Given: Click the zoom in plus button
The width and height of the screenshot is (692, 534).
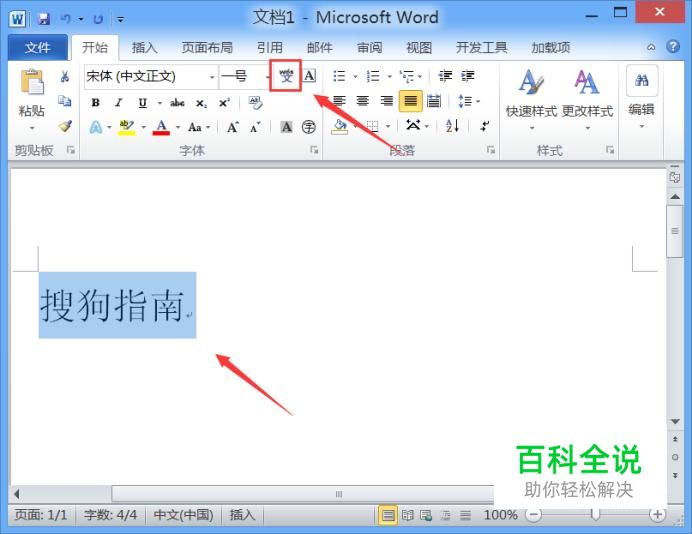Looking at the screenshot, I should coord(658,515).
